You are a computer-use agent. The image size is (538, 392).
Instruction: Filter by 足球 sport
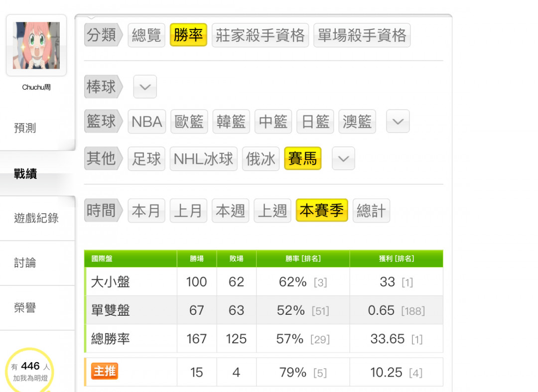tap(146, 159)
